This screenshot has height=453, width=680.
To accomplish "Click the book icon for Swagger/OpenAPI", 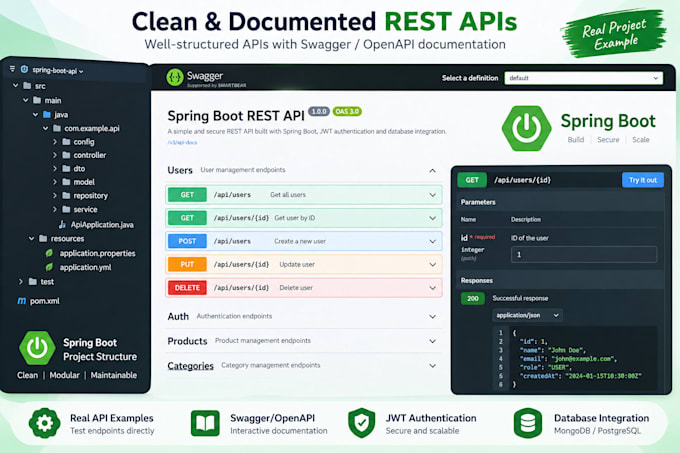I will pos(205,423).
